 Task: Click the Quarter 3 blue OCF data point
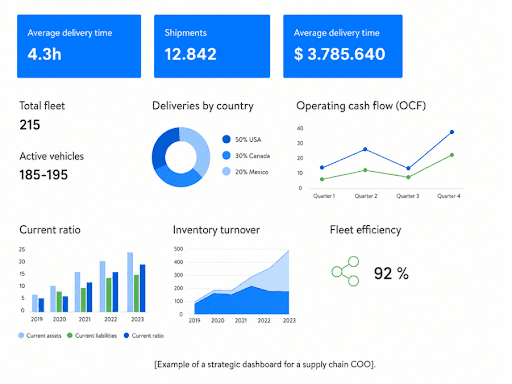click(408, 168)
